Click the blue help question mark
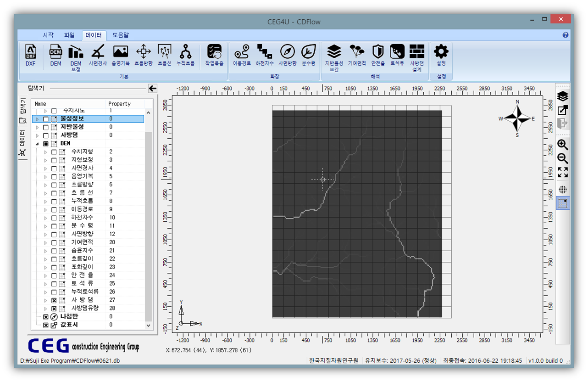The width and height of the screenshot is (588, 382). (x=566, y=35)
